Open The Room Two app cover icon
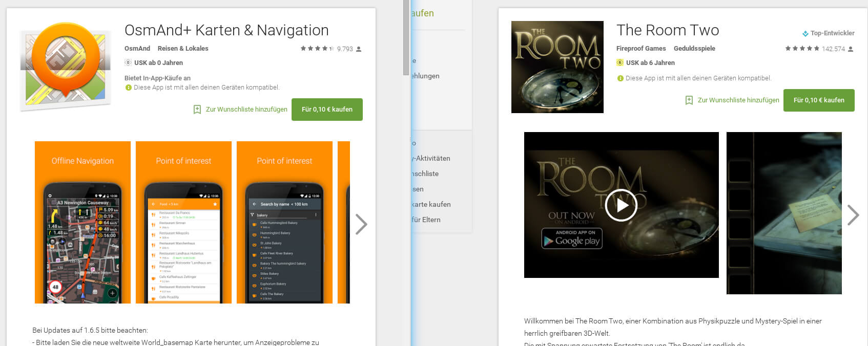The height and width of the screenshot is (346, 868). point(557,67)
